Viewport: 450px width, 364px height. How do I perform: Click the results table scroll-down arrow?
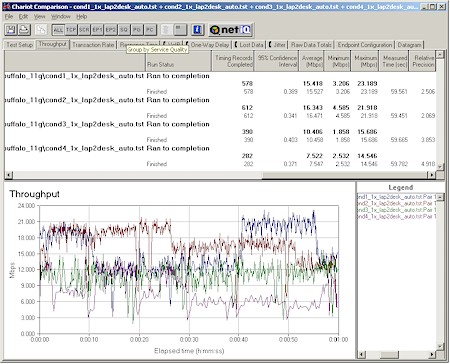pyautogui.click(x=440, y=167)
